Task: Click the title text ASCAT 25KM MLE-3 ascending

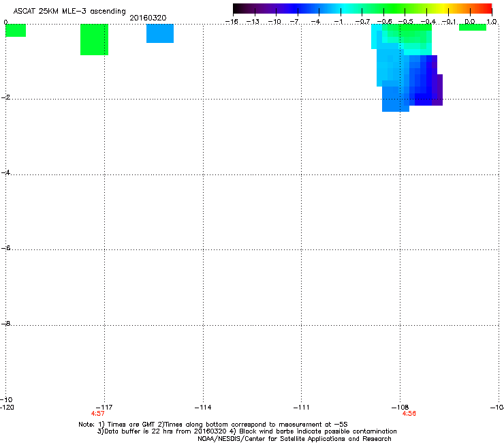Action: 69,12
